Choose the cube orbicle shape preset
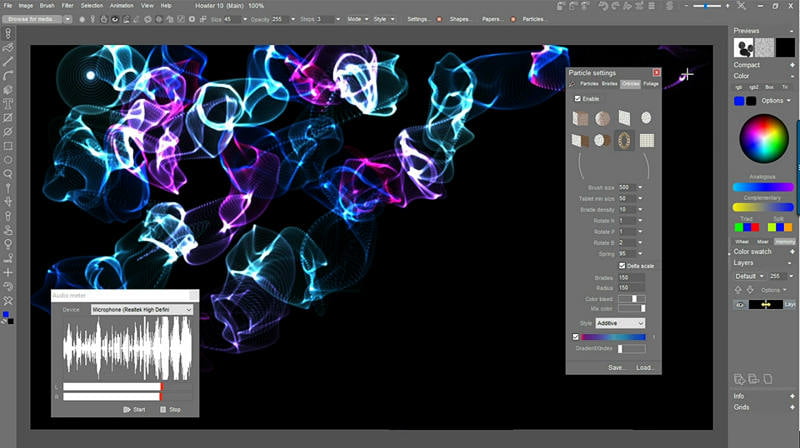Viewport: 800px width, 448px height. click(581, 119)
